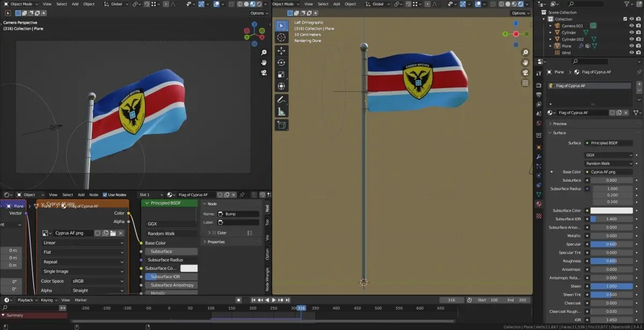Image resolution: width=644 pixels, height=330 pixels.
Task: Toggle auto keying record button
Action: [239, 300]
